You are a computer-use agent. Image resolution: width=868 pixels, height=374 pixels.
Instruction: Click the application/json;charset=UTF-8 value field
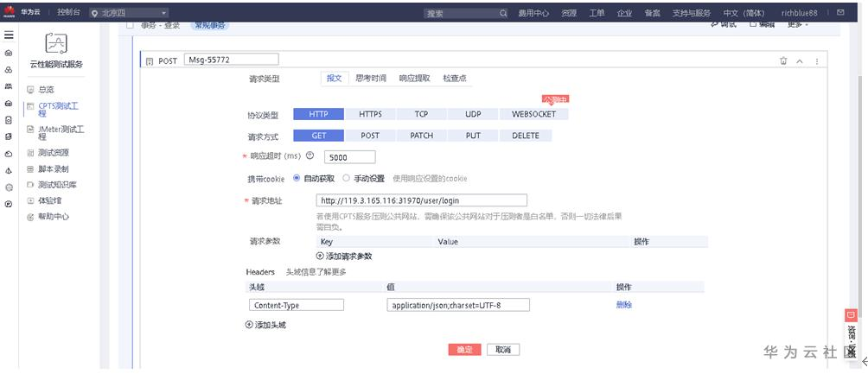[x=458, y=305]
